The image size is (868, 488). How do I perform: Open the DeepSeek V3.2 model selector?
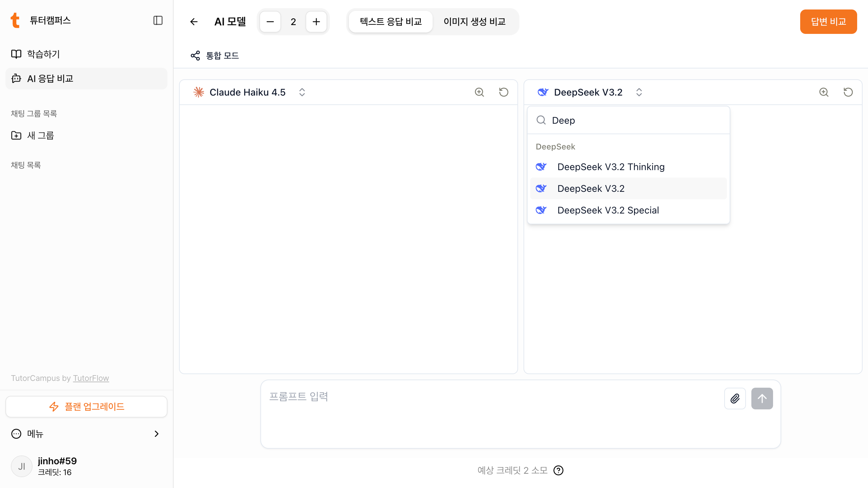(590, 92)
